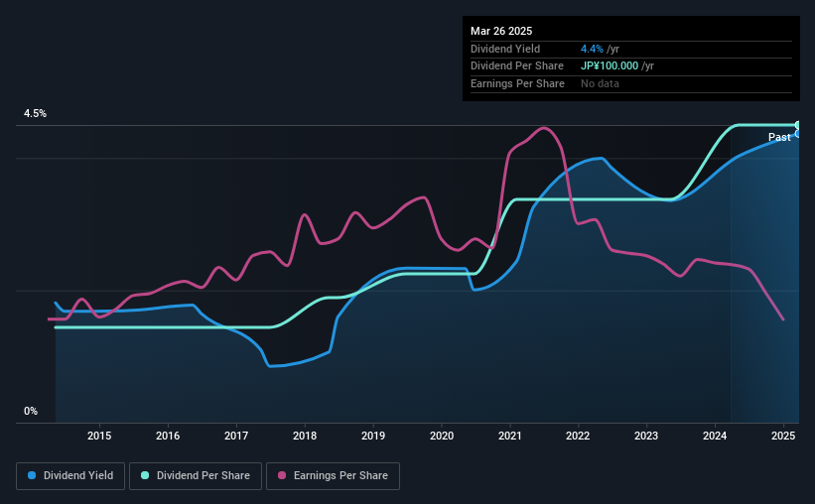Select the 2015 label on the x-axis
This screenshot has width=815, height=504.
point(99,436)
